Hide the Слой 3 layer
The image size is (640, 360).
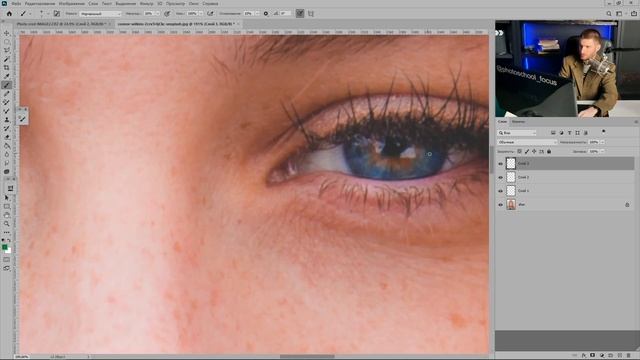tap(500, 164)
